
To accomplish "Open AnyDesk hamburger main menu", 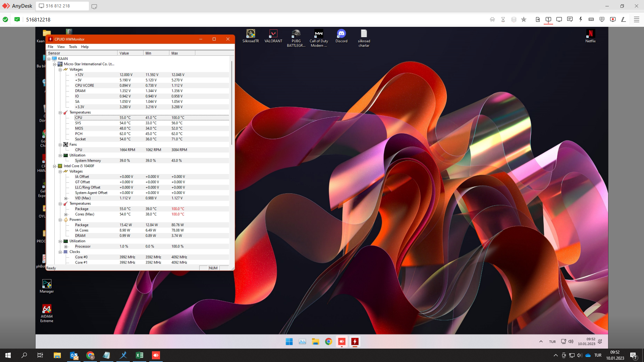I will 636,19.
